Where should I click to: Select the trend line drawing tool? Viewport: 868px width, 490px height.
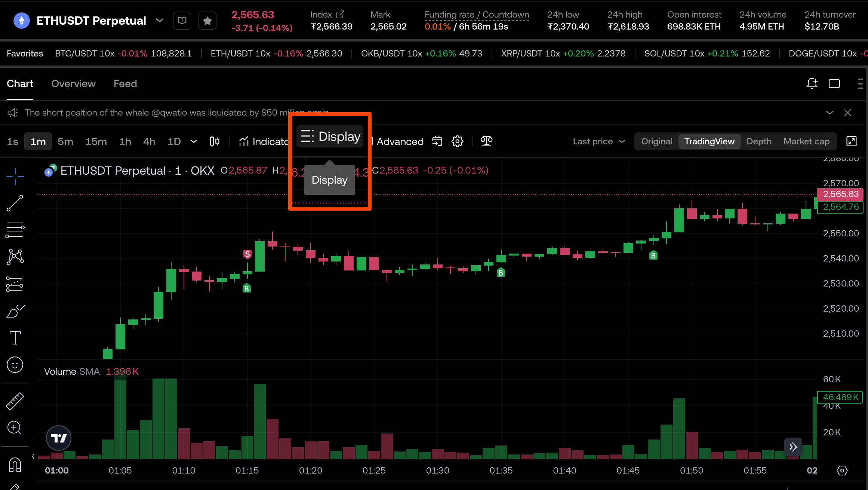tap(15, 203)
